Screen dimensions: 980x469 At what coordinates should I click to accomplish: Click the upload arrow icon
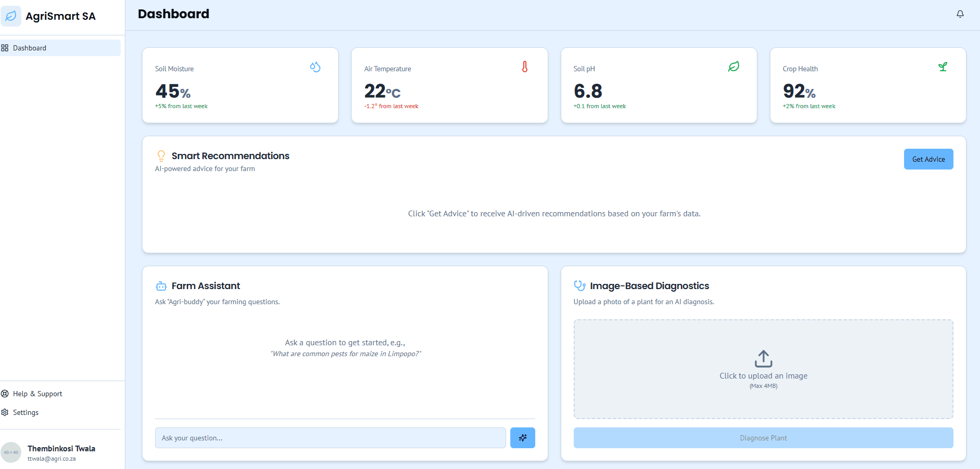coord(763,358)
